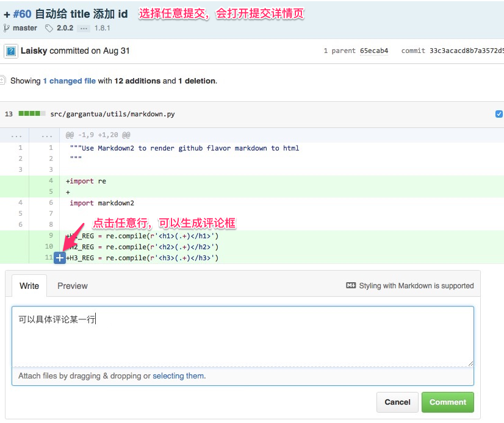The height and width of the screenshot is (423, 504).
Task: Click the blue plus icon to add line comment
Action: point(59,258)
